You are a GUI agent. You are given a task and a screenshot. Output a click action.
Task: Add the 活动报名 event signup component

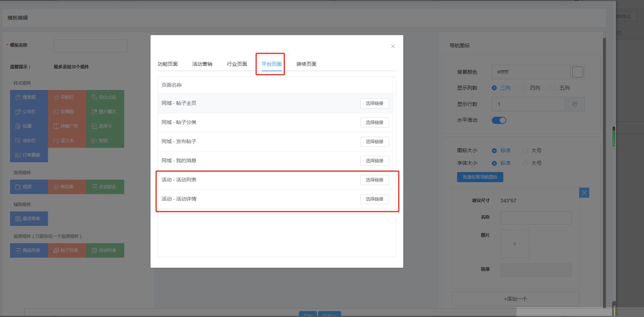point(105,187)
